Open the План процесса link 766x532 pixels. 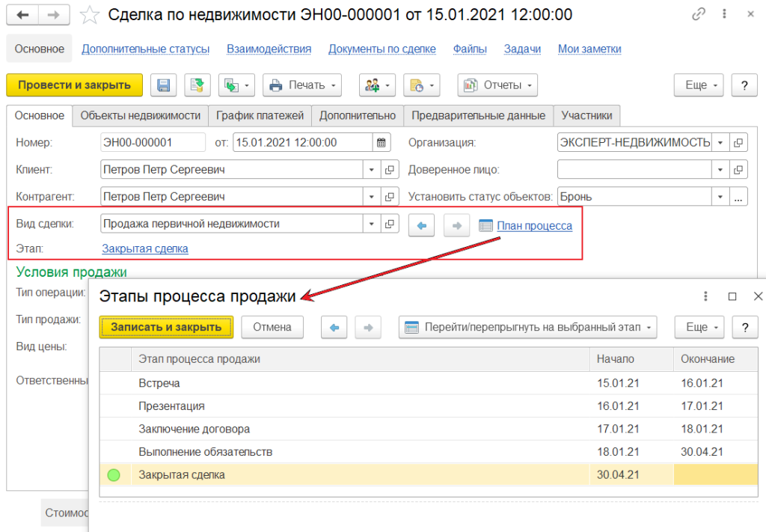(x=534, y=226)
